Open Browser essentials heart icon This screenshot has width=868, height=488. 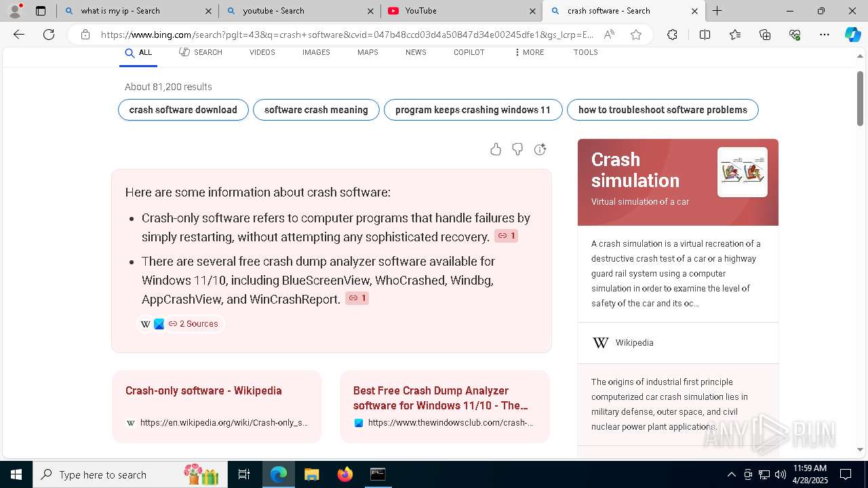(795, 35)
